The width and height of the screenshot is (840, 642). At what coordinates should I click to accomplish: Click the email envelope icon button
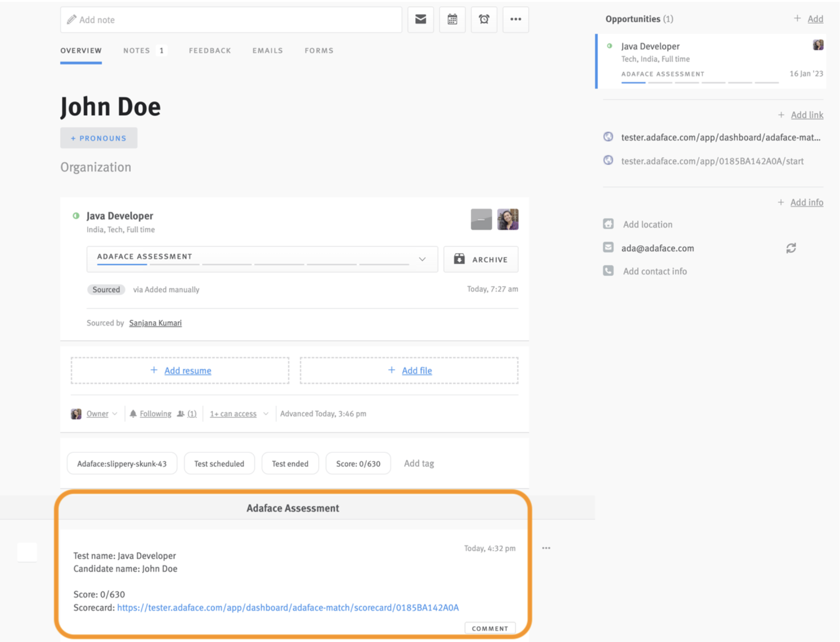420,19
